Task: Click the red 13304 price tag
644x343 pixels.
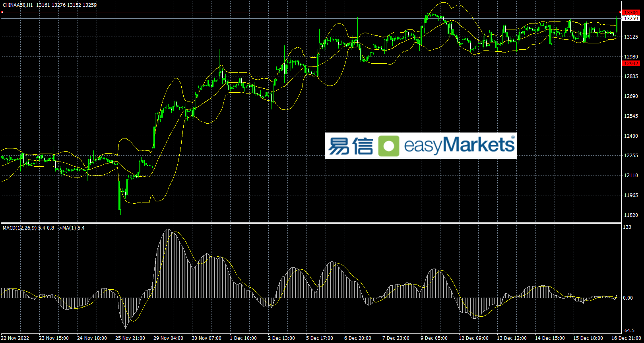Action: [x=631, y=13]
